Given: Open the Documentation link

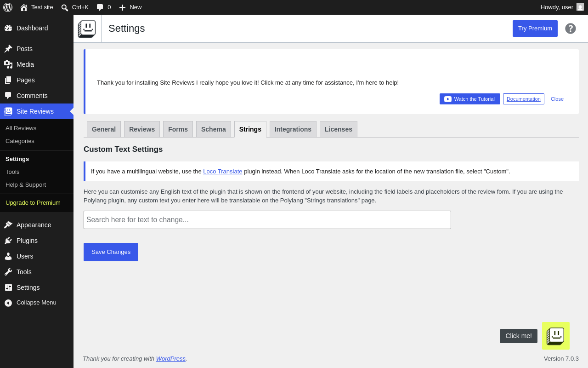Looking at the screenshot, I should click(x=524, y=99).
